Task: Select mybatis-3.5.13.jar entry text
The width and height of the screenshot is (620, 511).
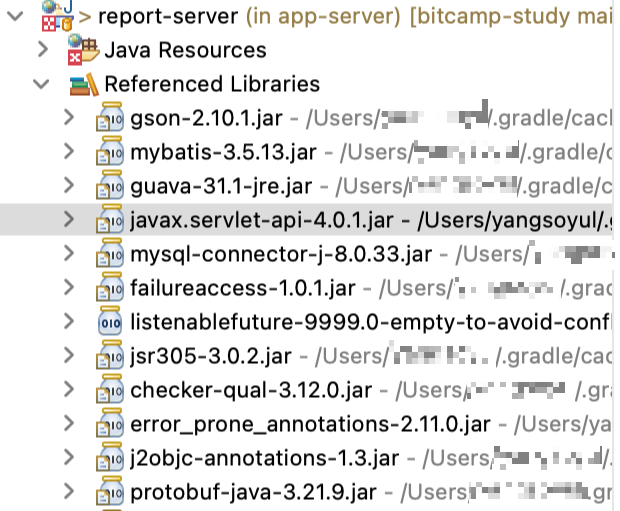Action: coord(223,153)
